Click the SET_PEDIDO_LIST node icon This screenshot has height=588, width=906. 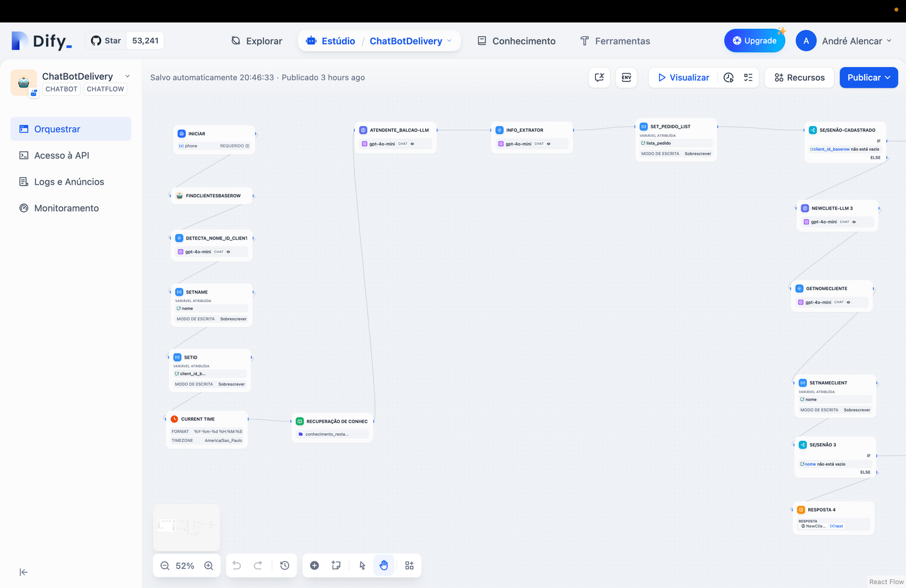(x=644, y=126)
